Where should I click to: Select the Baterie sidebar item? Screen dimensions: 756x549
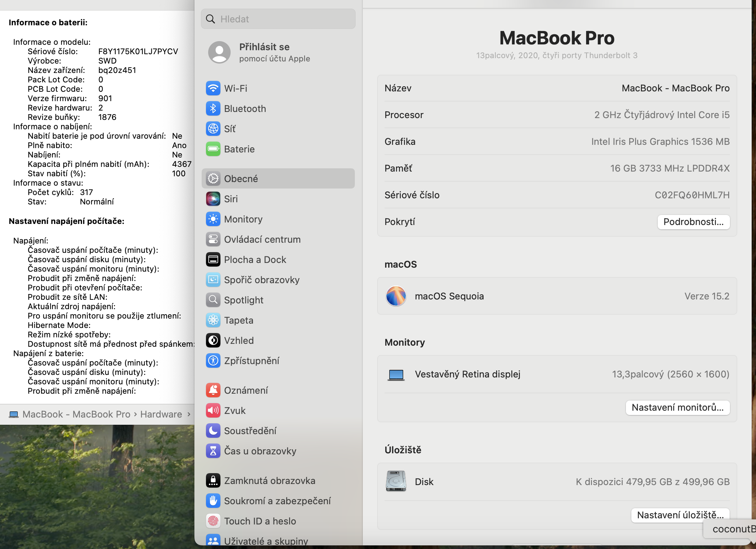point(239,149)
